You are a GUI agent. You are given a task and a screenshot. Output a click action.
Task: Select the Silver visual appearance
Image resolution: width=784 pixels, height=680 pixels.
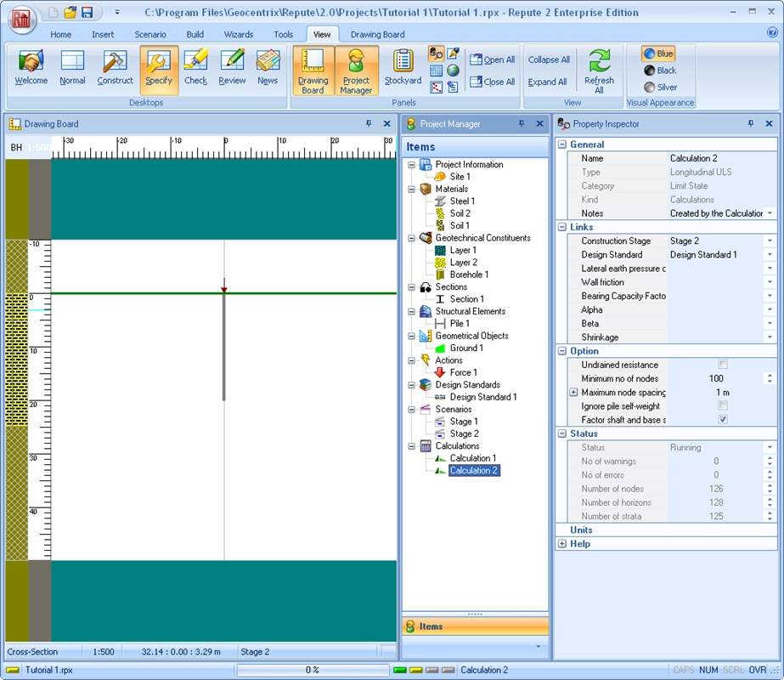coord(661,87)
